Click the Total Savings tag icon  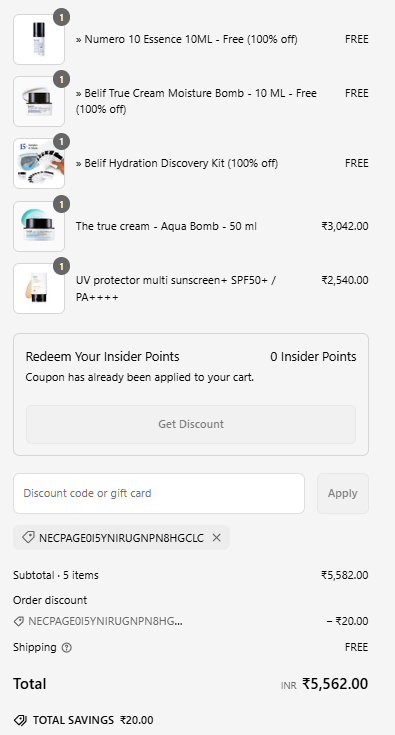click(x=20, y=720)
